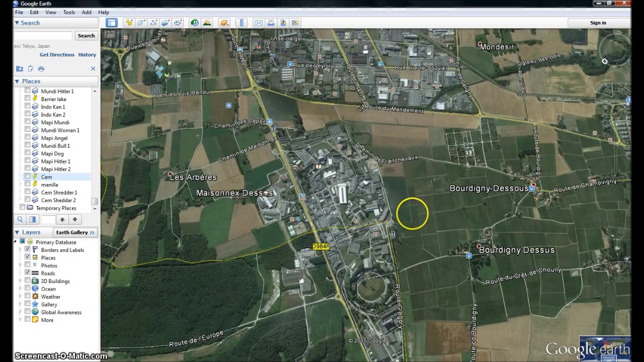Expand the Gallery layer node

[21, 304]
